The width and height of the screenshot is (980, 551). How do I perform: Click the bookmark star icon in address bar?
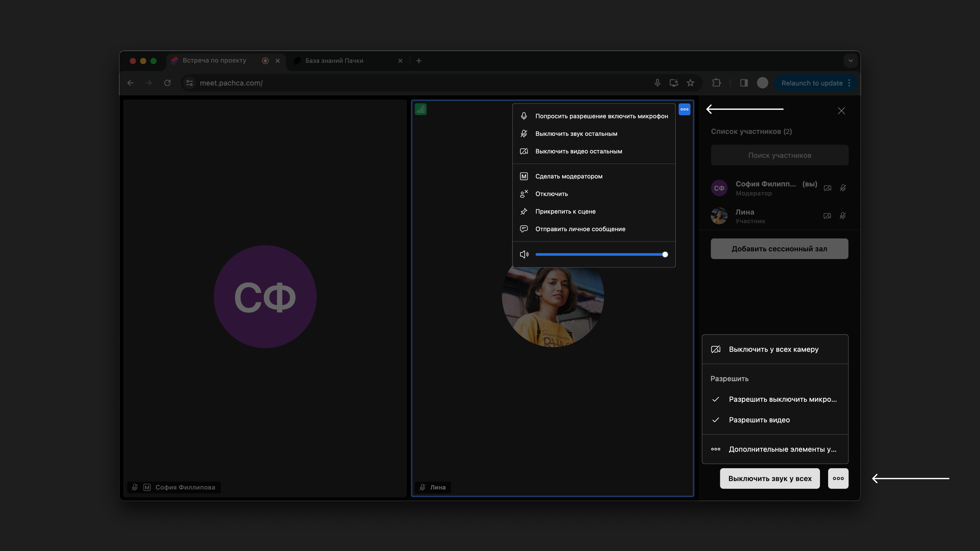(x=690, y=83)
